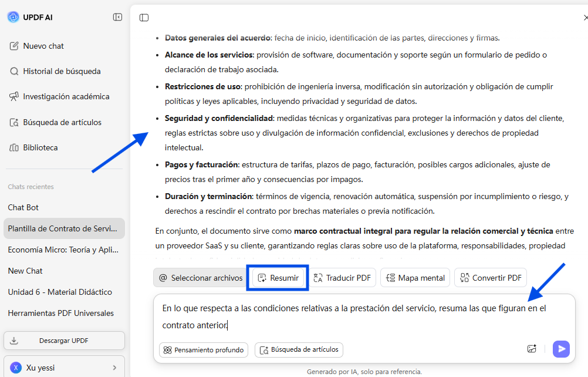Toggle the chat panel view icon

(x=144, y=18)
